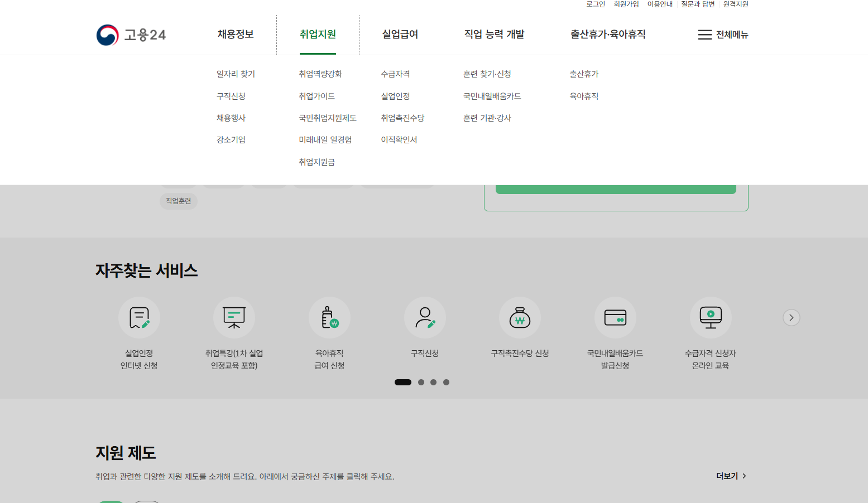The width and height of the screenshot is (868, 503).
Task: Open 육아휴직 급여 신청 via its icon
Action: point(329,317)
